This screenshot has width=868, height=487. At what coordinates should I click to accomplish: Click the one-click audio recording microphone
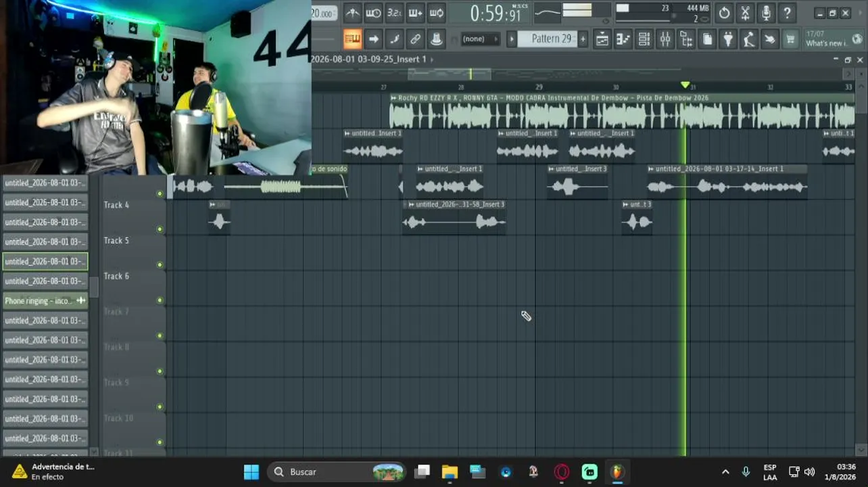pyautogui.click(x=766, y=13)
